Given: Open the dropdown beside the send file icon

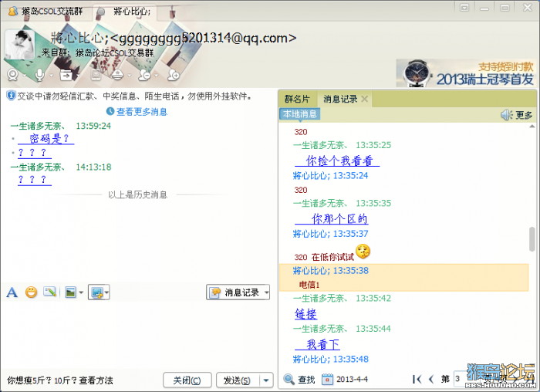Looking at the screenshot, I should [78, 76].
